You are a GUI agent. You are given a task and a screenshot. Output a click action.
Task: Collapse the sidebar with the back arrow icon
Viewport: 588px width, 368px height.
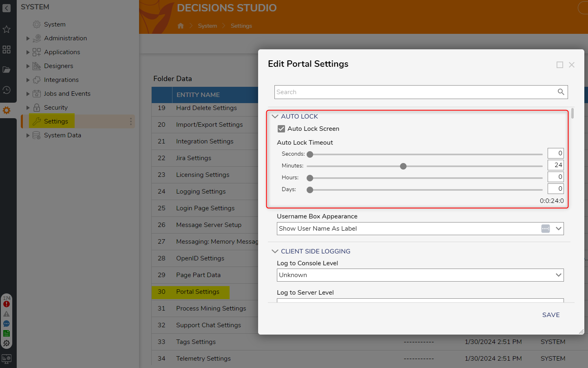click(7, 8)
